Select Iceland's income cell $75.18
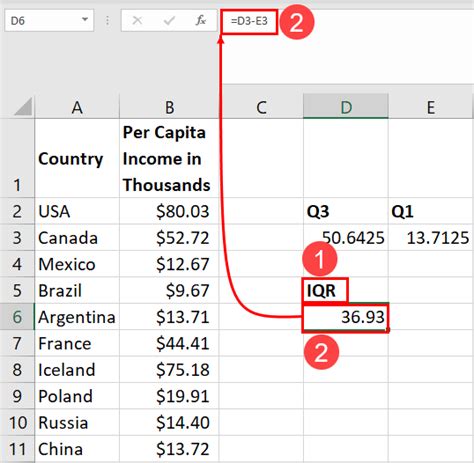The image size is (474, 463). point(169,369)
